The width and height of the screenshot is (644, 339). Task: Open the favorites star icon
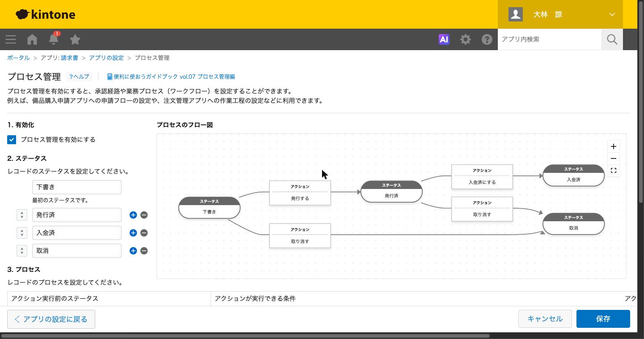[x=75, y=39]
